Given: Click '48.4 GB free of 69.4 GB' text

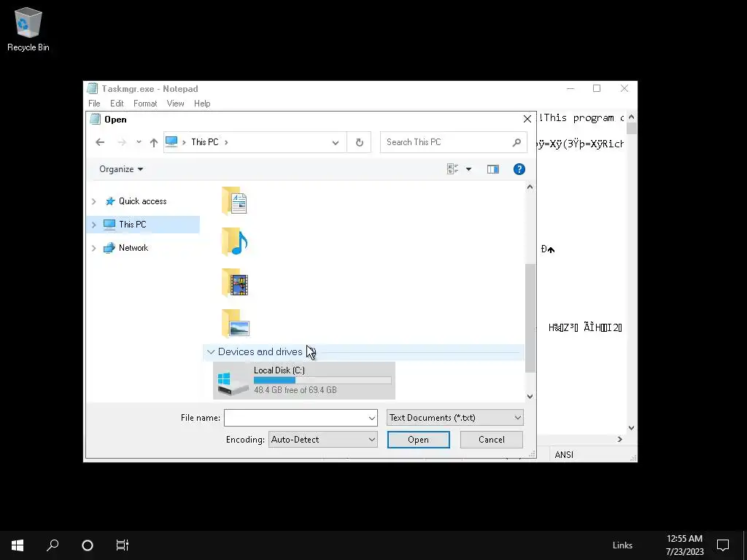Looking at the screenshot, I should click(x=295, y=390).
